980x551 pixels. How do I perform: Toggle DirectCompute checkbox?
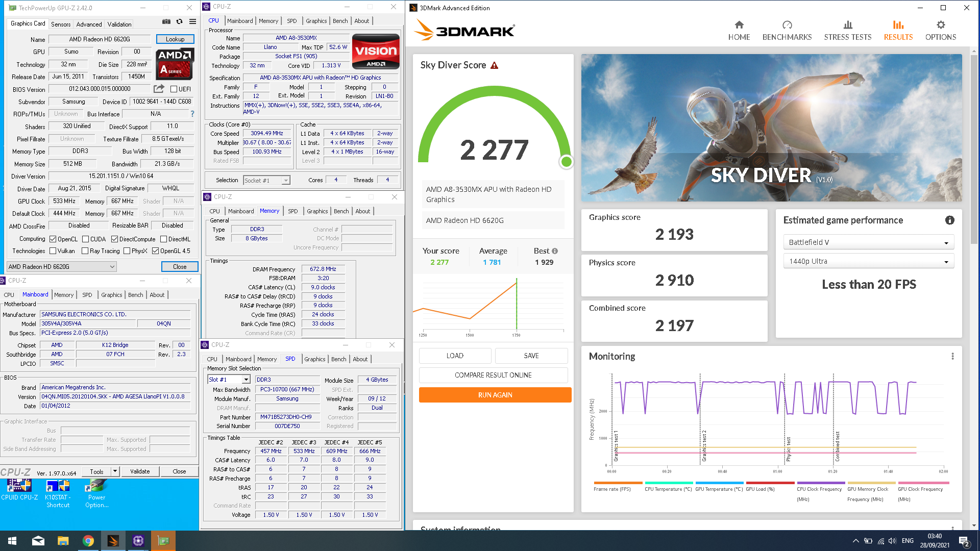click(x=115, y=239)
